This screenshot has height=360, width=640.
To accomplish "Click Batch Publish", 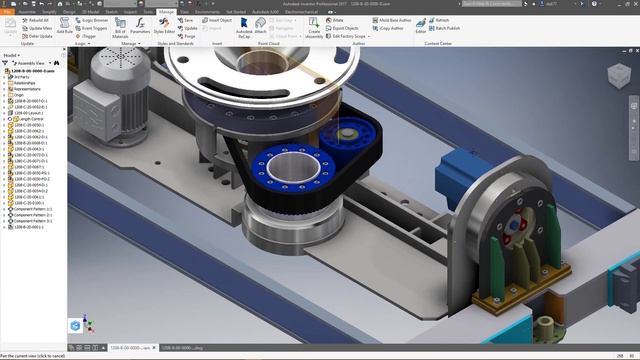I will pos(444,28).
